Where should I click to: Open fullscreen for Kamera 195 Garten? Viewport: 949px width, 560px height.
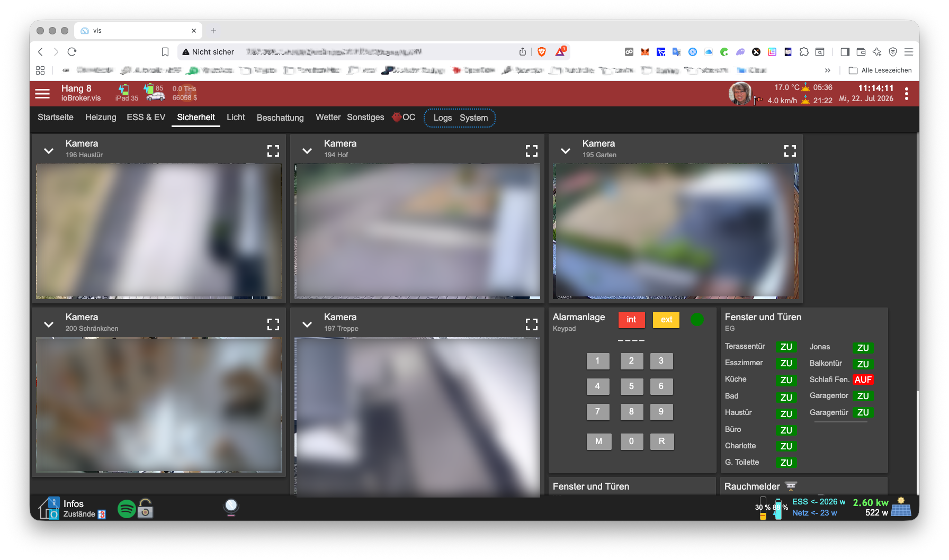click(x=790, y=151)
